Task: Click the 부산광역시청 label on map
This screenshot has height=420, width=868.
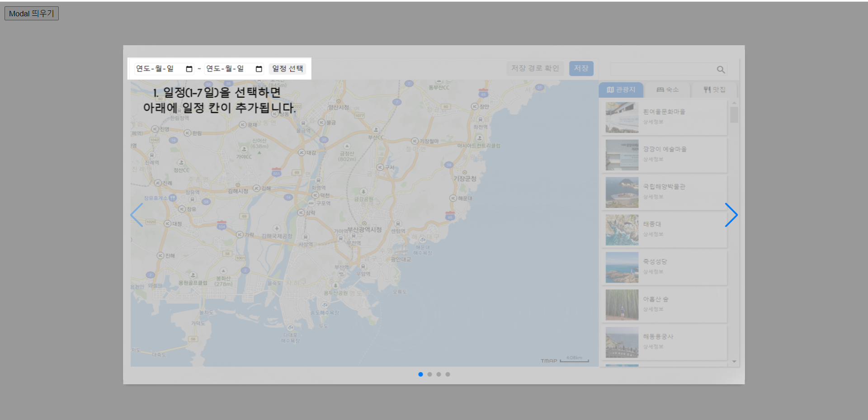Action: 364,229
